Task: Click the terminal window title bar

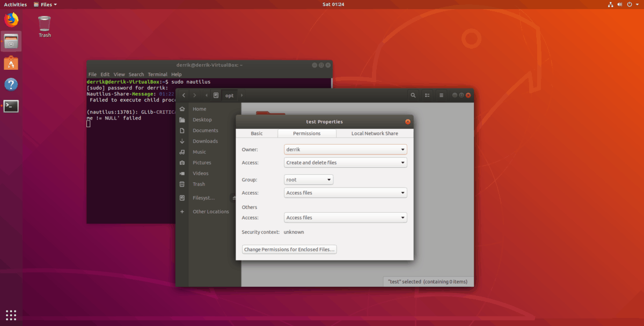Action: coord(209,65)
